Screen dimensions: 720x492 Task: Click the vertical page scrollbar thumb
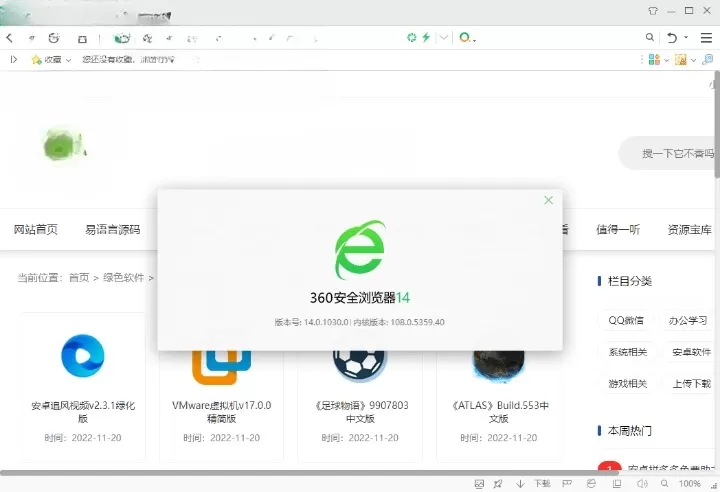pyautogui.click(x=717, y=124)
